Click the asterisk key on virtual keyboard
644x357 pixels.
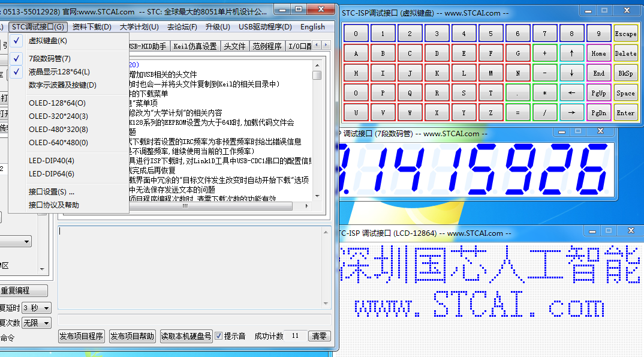tap(544, 93)
